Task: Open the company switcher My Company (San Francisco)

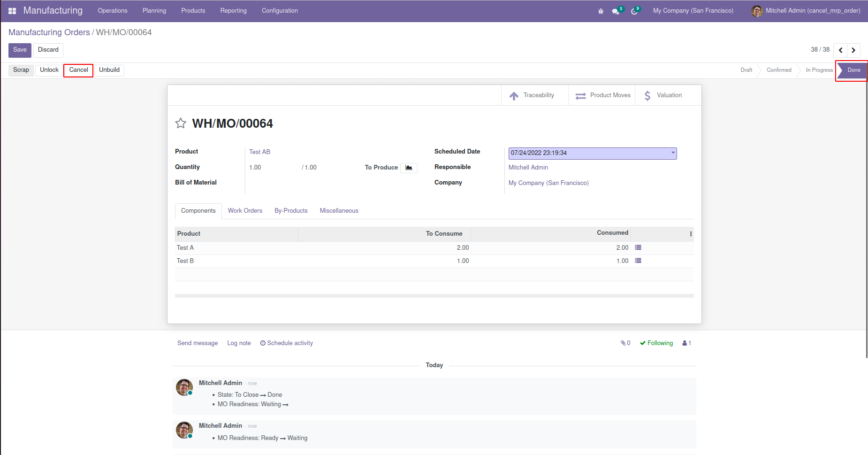Action: tap(693, 11)
